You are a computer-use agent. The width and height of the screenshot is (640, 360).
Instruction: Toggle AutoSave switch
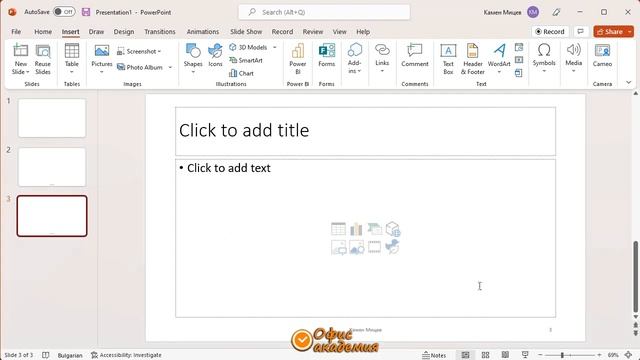(x=64, y=12)
